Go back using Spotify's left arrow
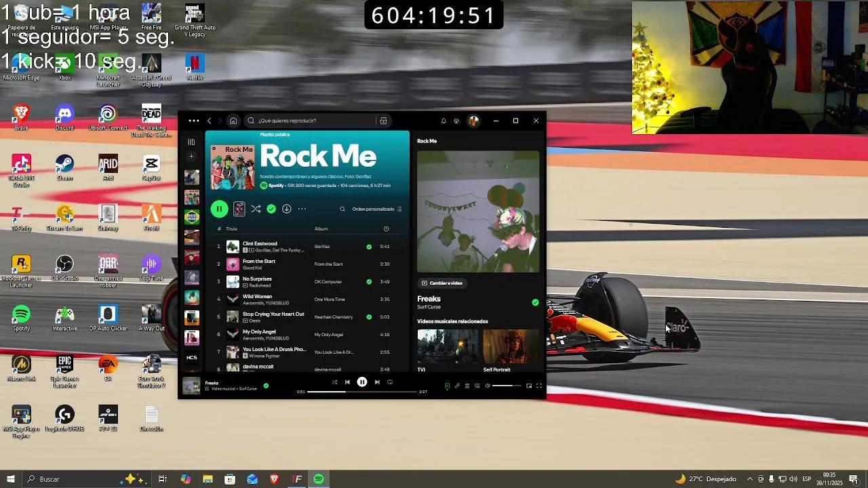Viewport: 868px width, 488px height. click(210, 121)
